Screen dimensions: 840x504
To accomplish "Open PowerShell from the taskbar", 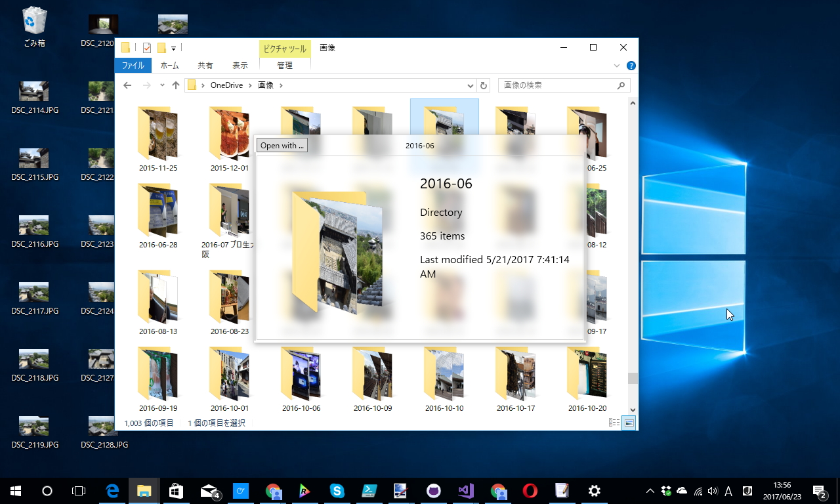I will [x=369, y=491].
